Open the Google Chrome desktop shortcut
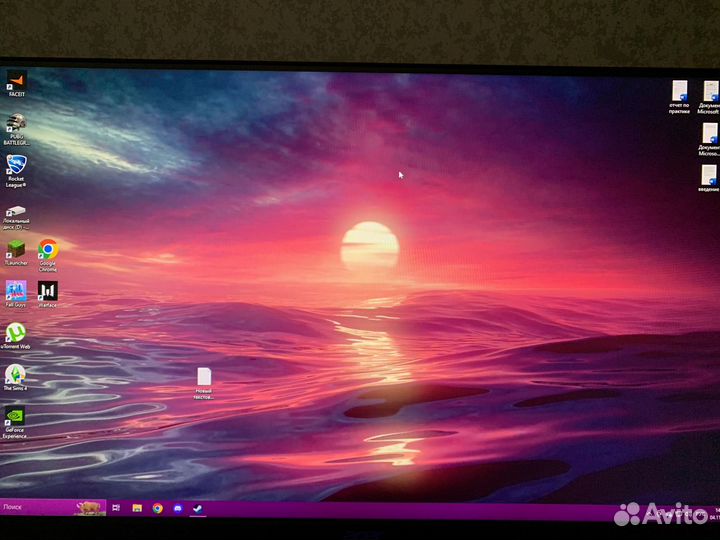Screen dimensions: 720x540 point(48,255)
